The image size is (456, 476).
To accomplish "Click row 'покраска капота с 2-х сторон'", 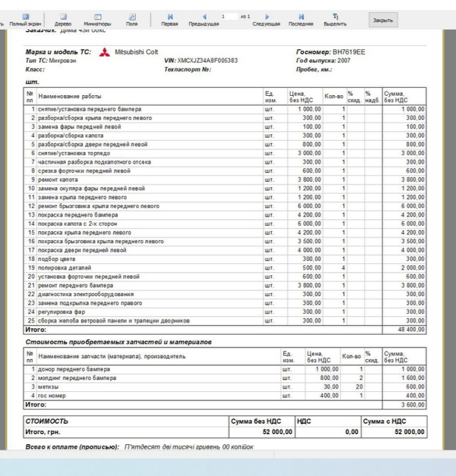I will 225,223.
